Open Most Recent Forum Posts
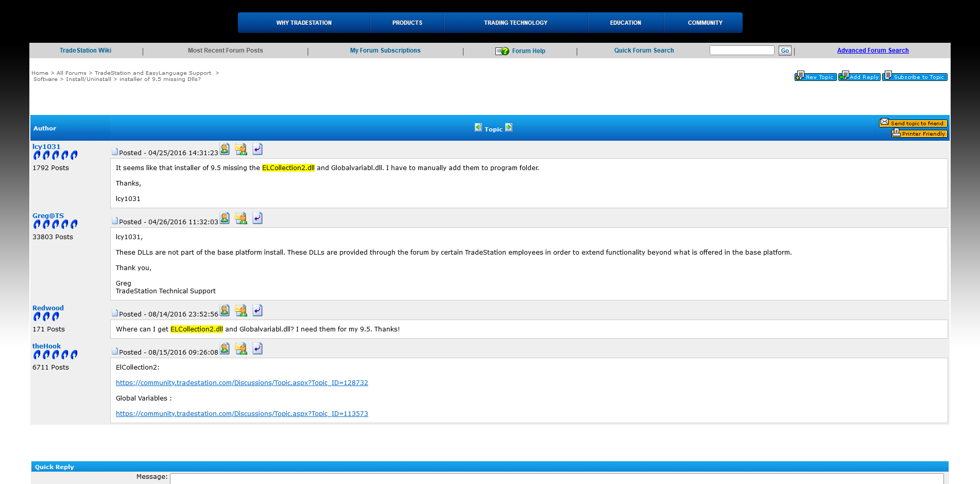980x484 pixels. coord(226,51)
